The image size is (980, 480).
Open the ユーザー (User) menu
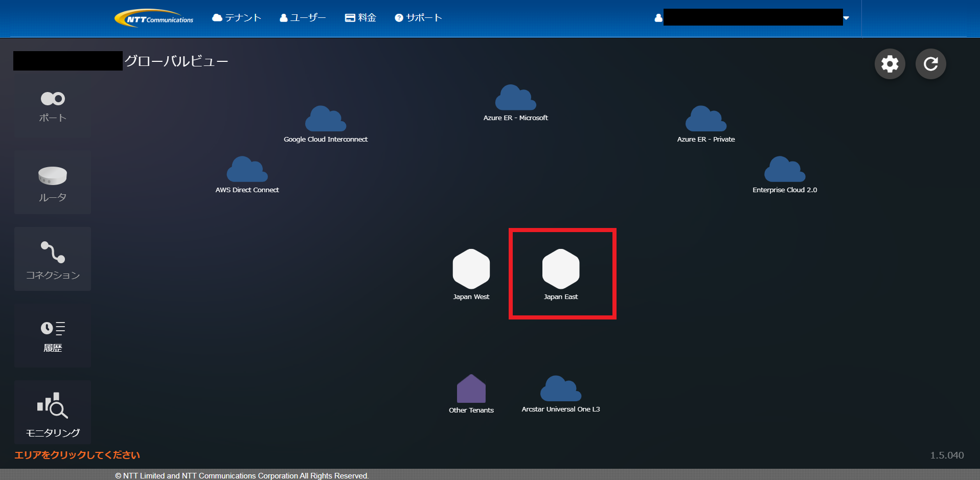click(303, 18)
